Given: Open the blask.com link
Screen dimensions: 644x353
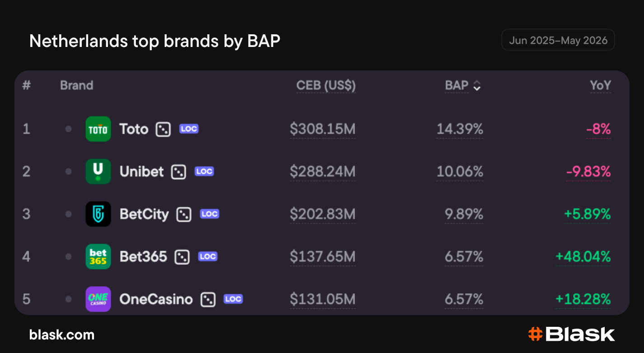Looking at the screenshot, I should pyautogui.click(x=62, y=334).
